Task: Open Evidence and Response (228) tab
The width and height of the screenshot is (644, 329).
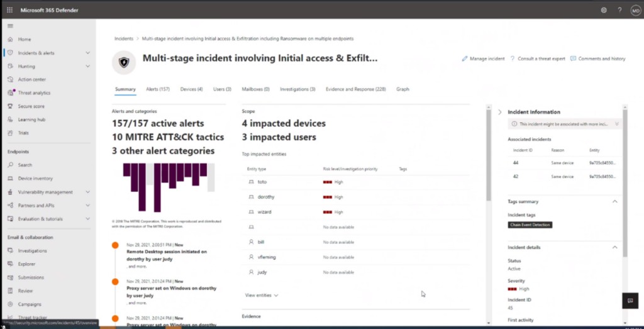Action: [356, 89]
